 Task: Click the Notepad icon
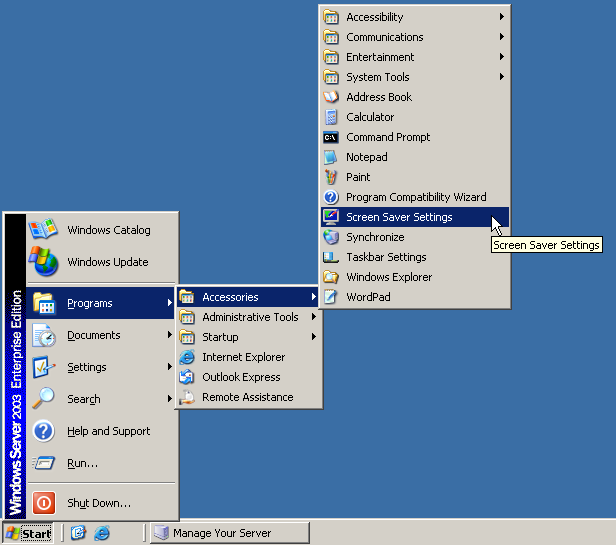(331, 157)
